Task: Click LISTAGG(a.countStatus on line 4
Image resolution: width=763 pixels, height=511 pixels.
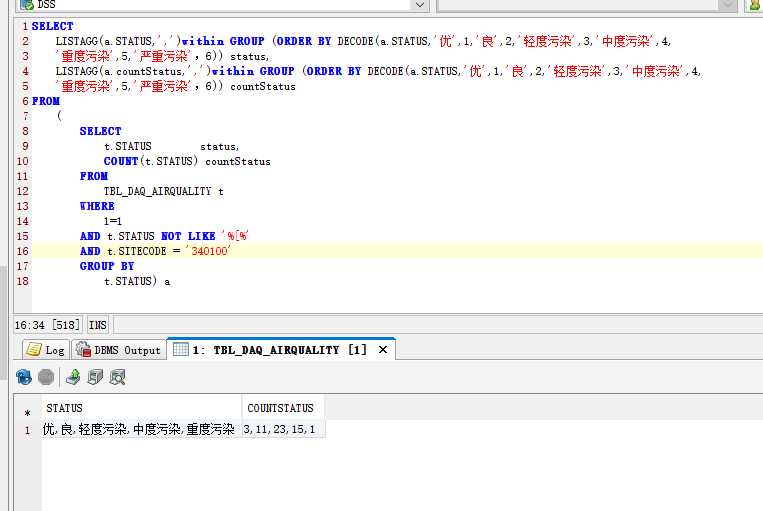Action: coord(119,72)
